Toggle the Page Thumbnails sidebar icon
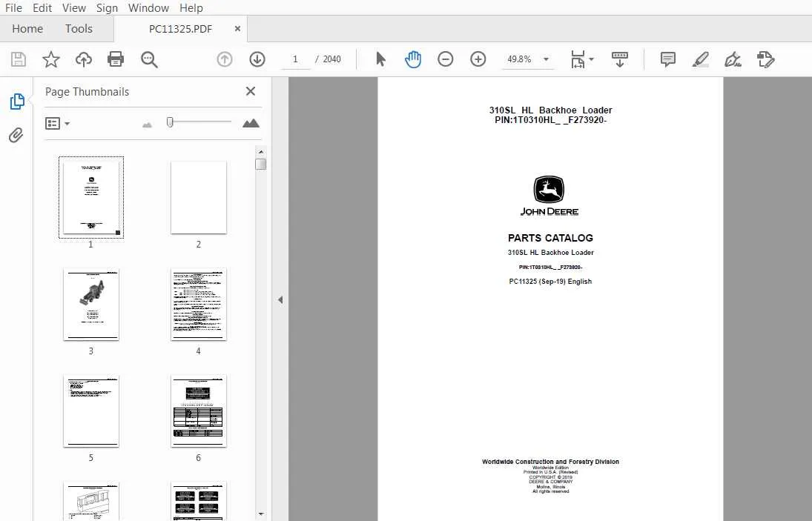This screenshot has width=812, height=521. point(16,102)
